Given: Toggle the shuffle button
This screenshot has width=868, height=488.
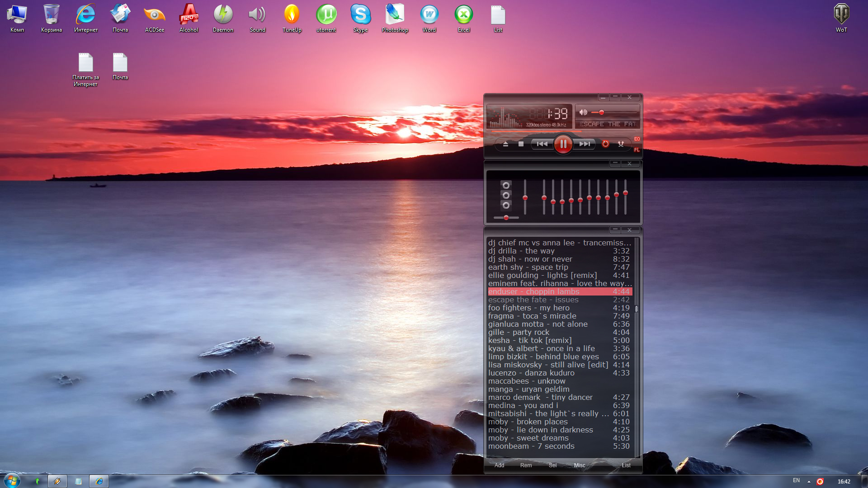Looking at the screenshot, I should click(621, 144).
